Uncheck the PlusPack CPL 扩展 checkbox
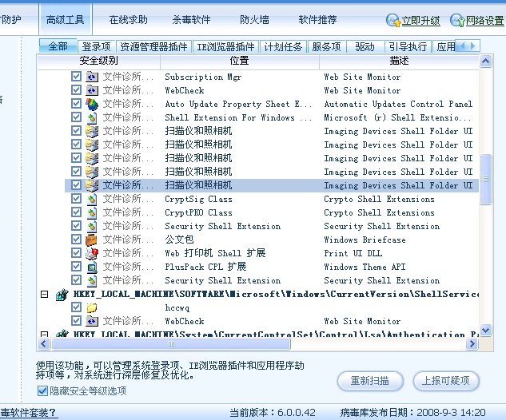 pyautogui.click(x=76, y=267)
